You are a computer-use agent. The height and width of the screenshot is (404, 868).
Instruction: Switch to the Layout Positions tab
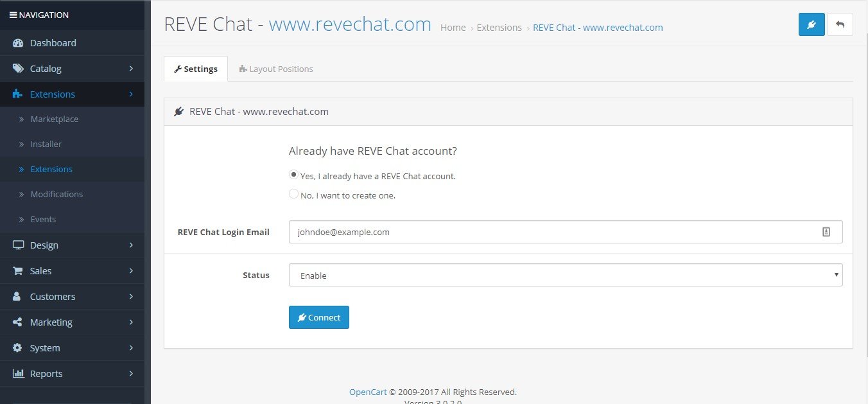click(276, 69)
